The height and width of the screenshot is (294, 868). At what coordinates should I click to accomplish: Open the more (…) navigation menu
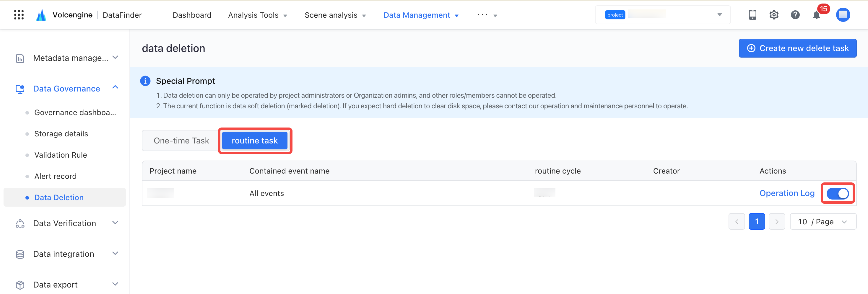click(487, 15)
